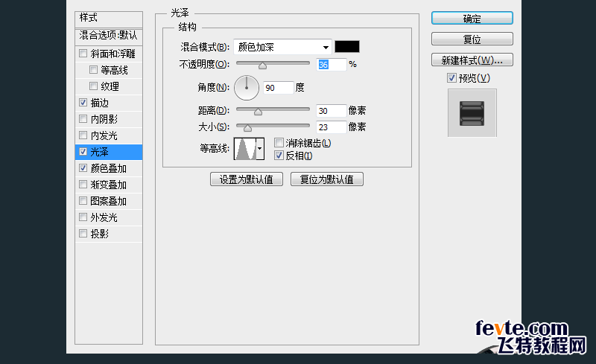Viewport: 596px width, 364px height.
Task: Check the 消除锯齿(L) checkbox
Action: (x=279, y=143)
